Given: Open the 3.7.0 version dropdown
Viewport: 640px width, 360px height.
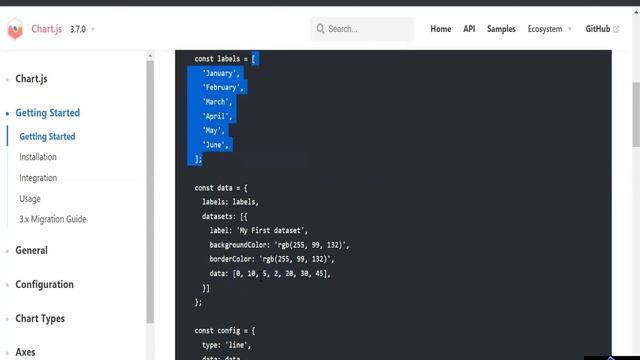Looking at the screenshot, I should (x=82, y=29).
